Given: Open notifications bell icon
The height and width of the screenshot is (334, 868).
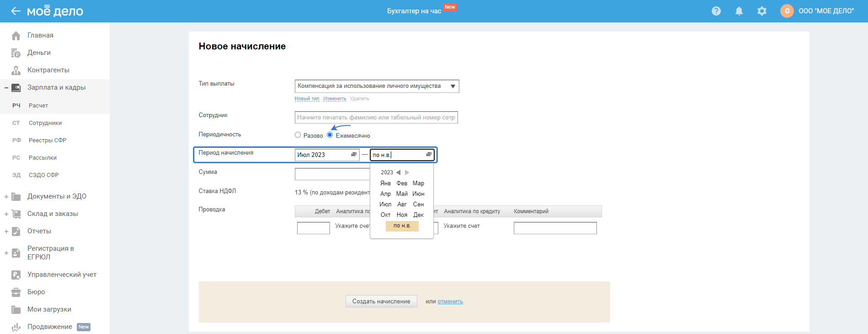Looking at the screenshot, I should [x=739, y=11].
